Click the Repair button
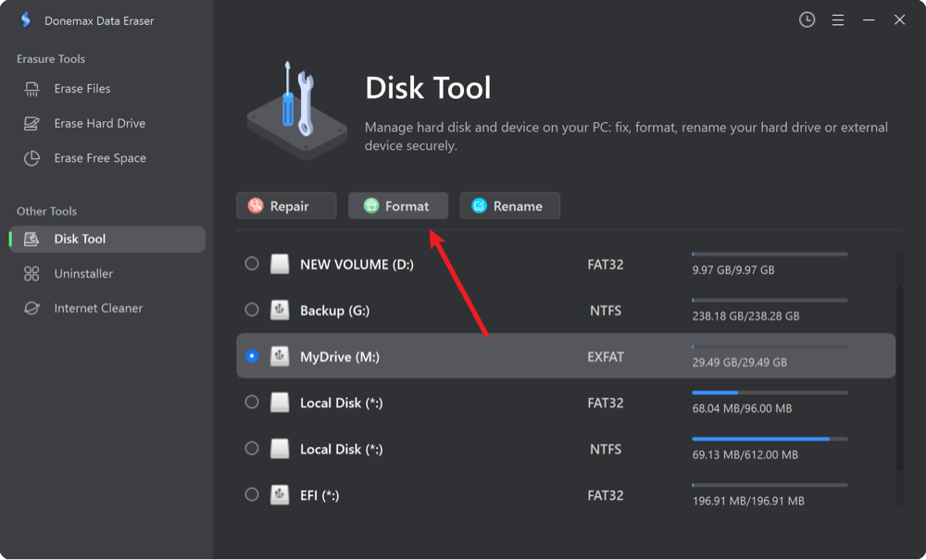The height and width of the screenshot is (560, 926). 286,205
